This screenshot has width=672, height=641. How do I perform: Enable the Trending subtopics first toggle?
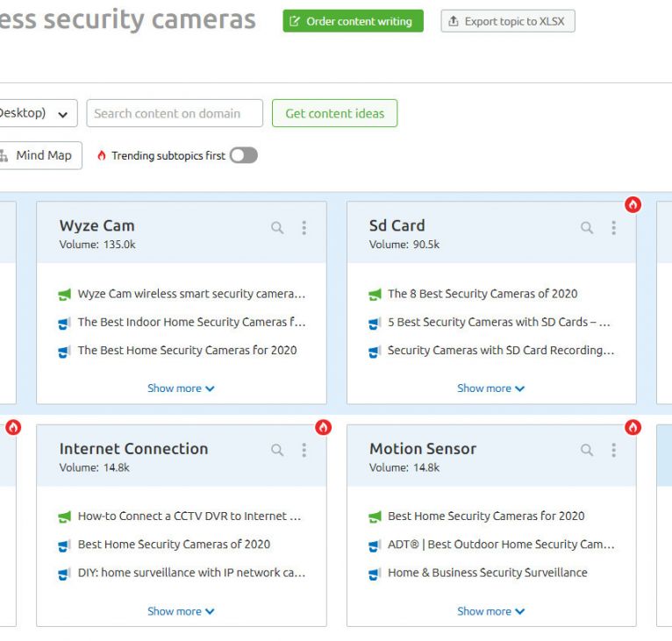244,155
